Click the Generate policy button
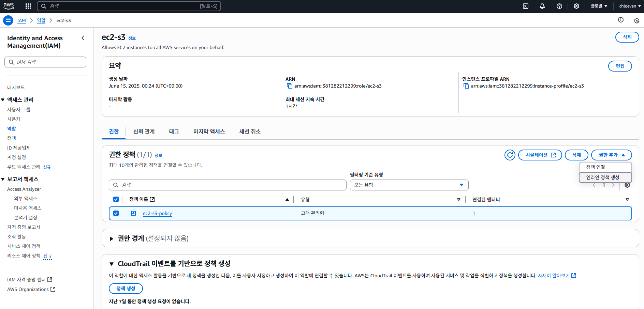 click(126, 289)
